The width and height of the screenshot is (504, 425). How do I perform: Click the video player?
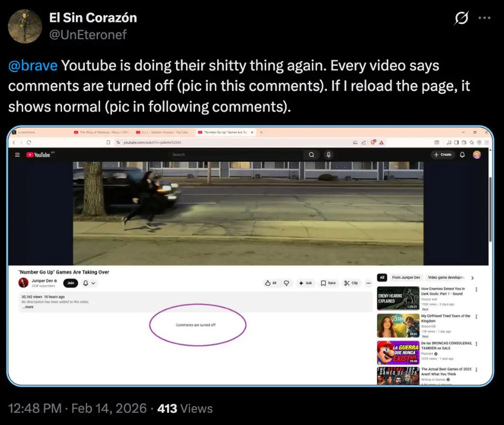tap(248, 213)
